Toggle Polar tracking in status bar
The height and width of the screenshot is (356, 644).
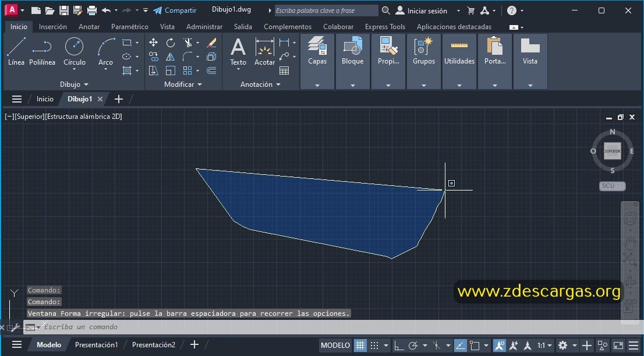point(413,346)
